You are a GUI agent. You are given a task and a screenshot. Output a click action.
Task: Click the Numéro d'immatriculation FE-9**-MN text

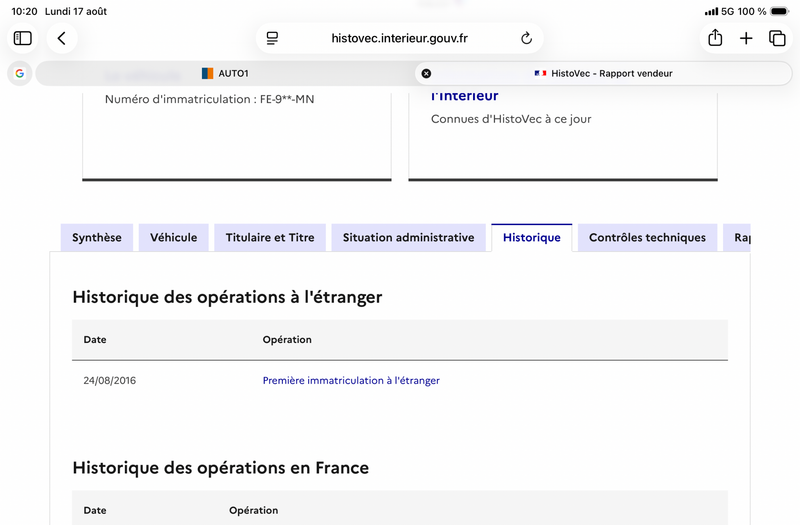[209, 99]
